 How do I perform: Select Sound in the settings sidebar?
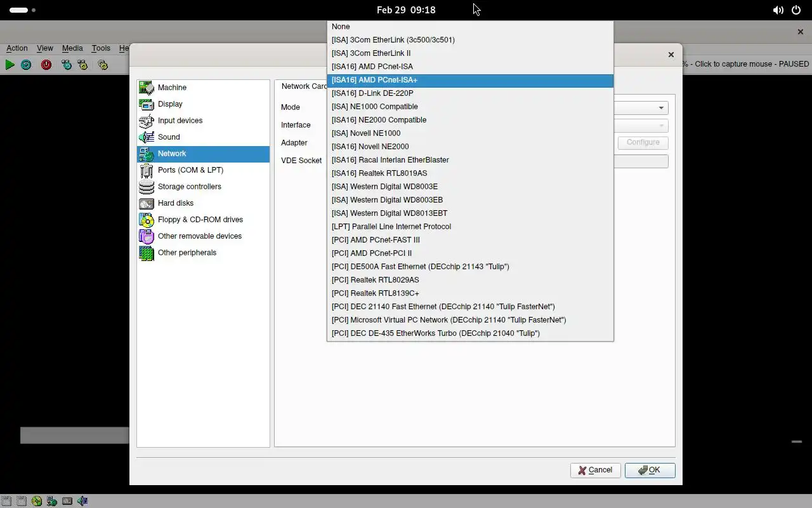(x=203, y=137)
